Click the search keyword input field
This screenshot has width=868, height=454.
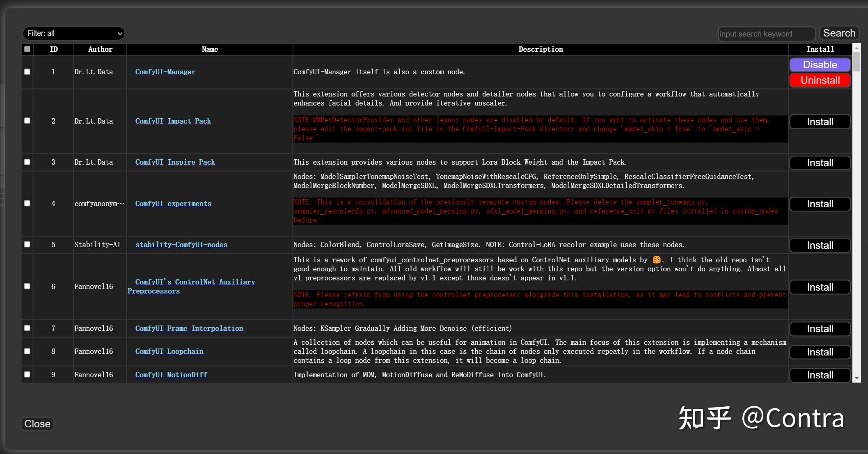[766, 34]
